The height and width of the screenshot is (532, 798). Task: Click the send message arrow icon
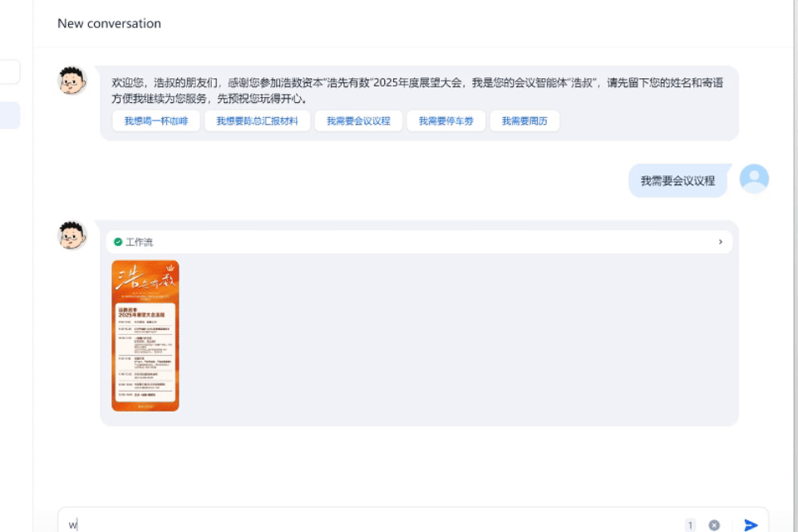[x=751, y=525]
